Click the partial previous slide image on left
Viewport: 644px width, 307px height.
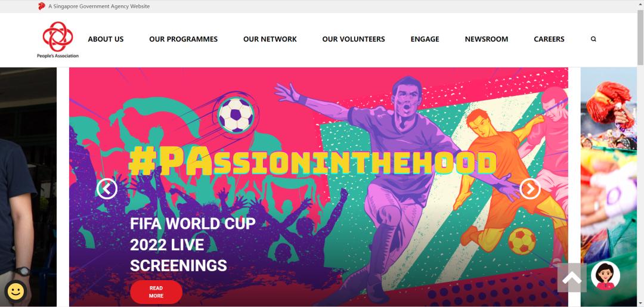coord(28,187)
